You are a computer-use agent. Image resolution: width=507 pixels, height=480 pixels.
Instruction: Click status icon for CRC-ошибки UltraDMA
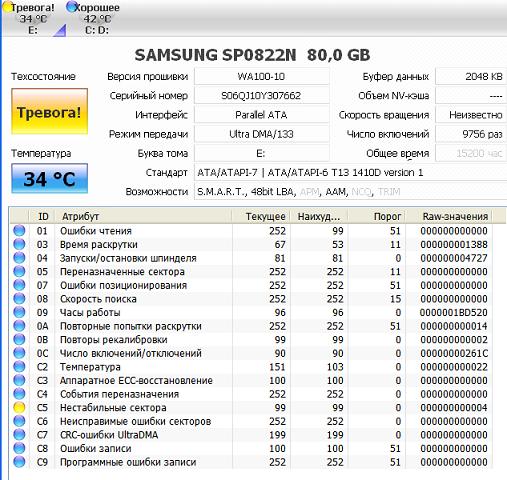(19, 435)
